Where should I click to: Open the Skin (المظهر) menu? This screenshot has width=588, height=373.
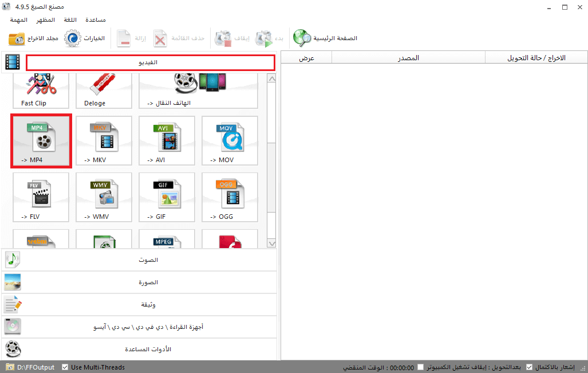(45, 20)
